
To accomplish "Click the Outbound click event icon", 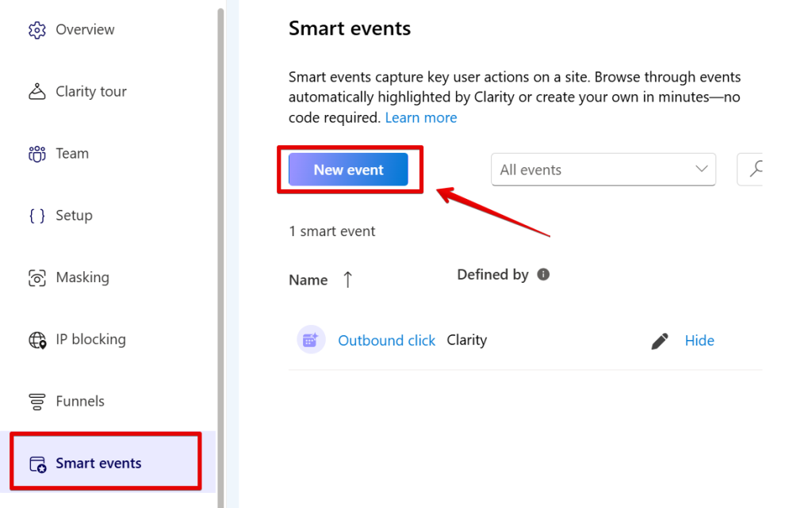I will [311, 339].
